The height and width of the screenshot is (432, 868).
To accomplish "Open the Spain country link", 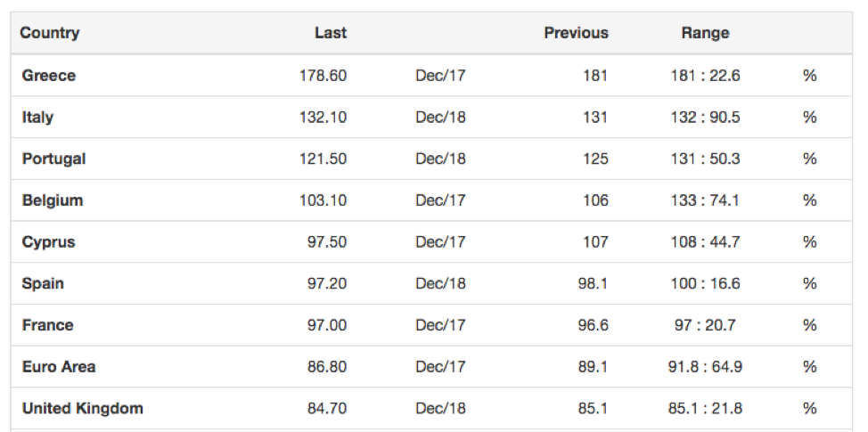I will tap(43, 283).
